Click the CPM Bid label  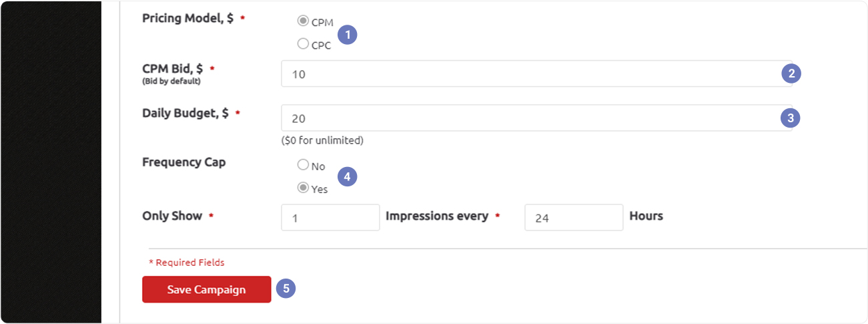click(173, 68)
